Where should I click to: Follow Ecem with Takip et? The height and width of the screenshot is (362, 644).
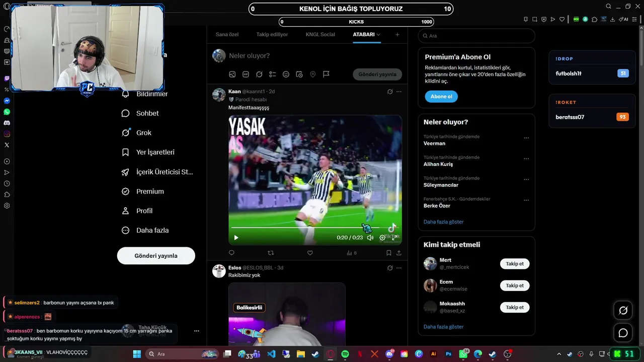[515, 286]
